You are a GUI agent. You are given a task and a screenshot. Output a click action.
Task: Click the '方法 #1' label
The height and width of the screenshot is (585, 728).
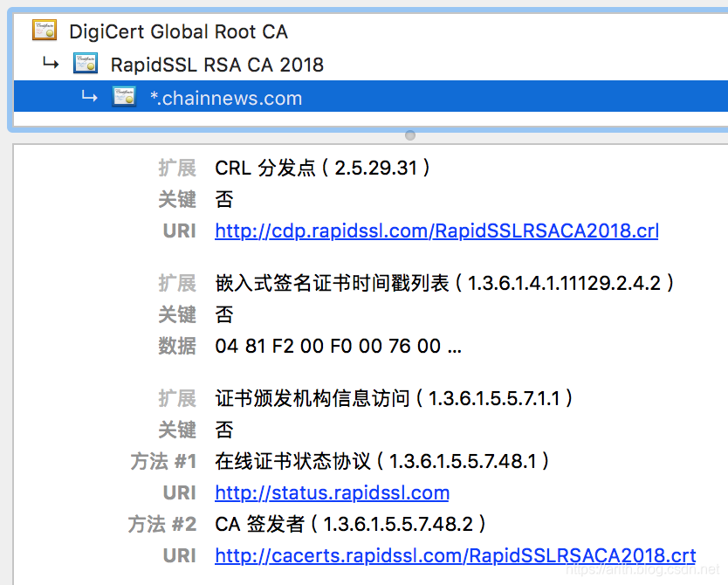(163, 462)
